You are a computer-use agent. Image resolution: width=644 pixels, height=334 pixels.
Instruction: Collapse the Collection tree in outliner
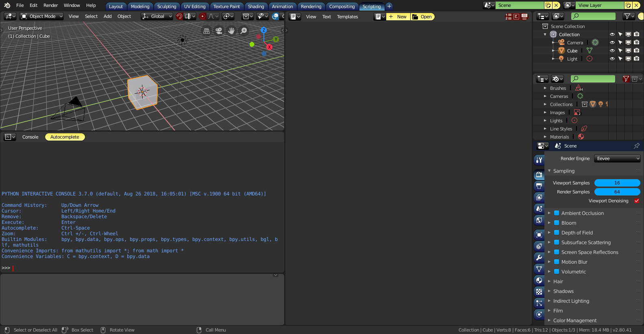[545, 35]
